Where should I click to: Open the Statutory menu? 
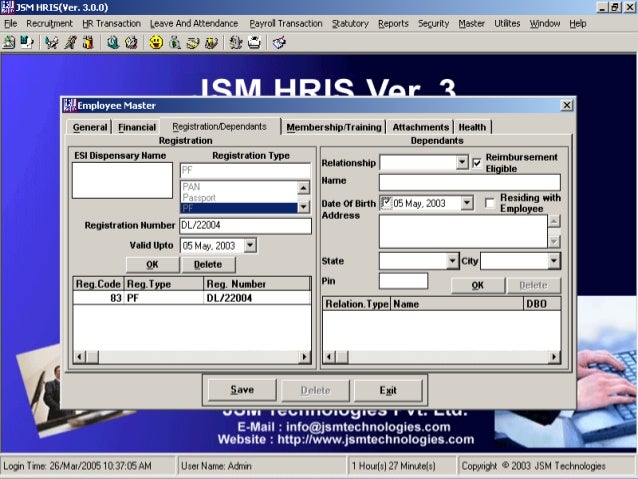click(350, 24)
